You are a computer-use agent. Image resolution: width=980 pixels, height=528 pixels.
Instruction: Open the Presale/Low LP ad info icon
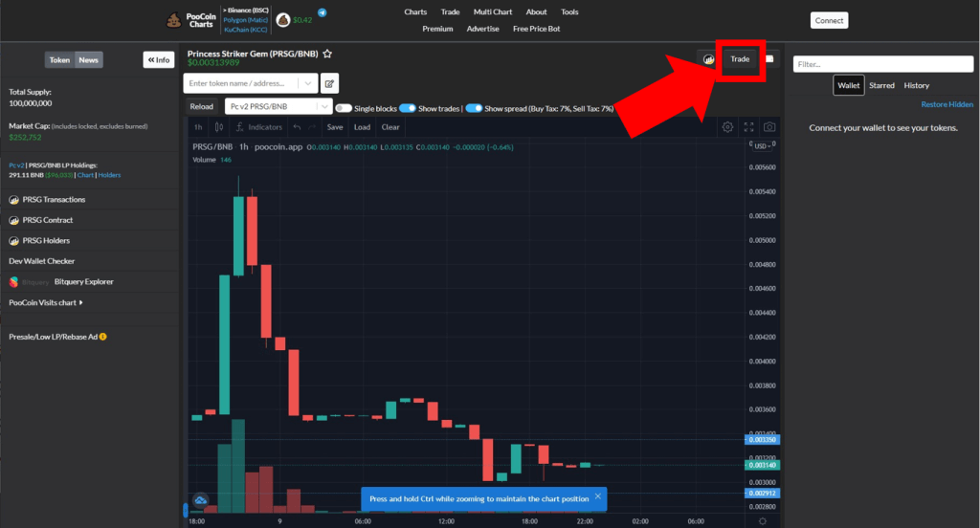103,337
